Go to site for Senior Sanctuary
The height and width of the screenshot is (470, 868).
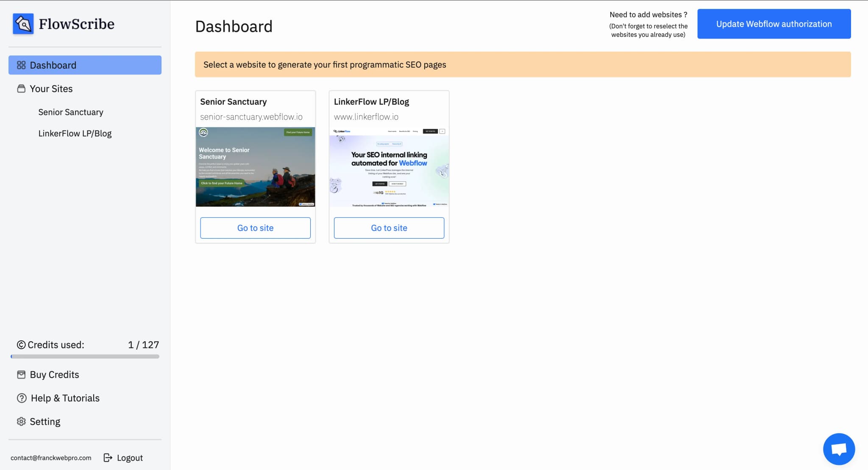[255, 228]
